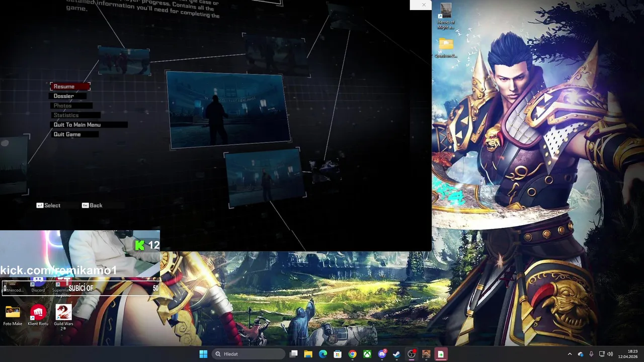Open the Foto Make desktop folder
The image size is (644, 362).
click(x=13, y=315)
